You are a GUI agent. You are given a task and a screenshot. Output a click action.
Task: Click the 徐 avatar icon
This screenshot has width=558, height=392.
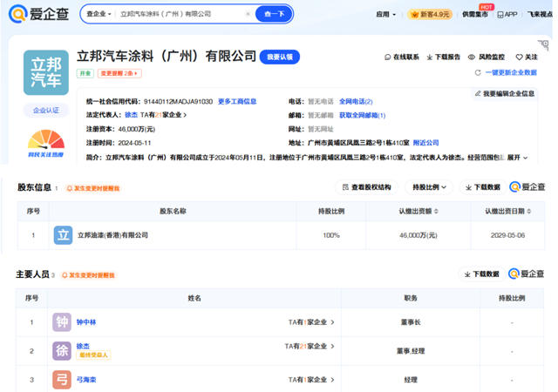pyautogui.click(x=62, y=351)
